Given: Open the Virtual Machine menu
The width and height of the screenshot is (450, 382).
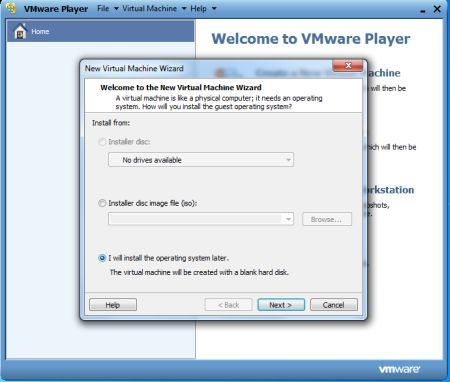Looking at the screenshot, I should (149, 9).
